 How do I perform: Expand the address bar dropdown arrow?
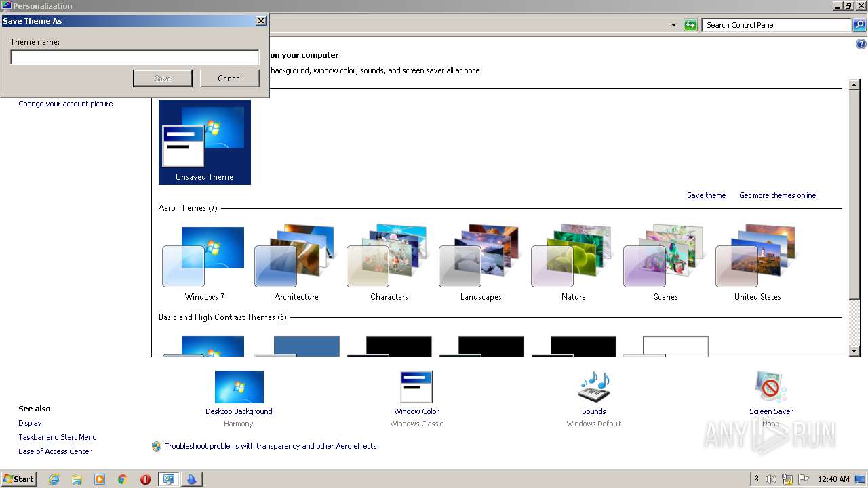coord(673,25)
